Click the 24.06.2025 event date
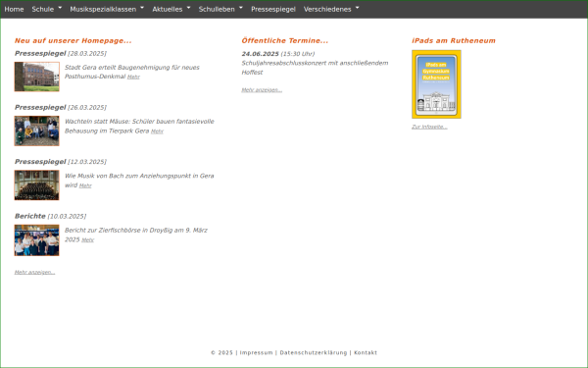Image resolution: width=588 pixels, height=368 pixels. pos(261,54)
